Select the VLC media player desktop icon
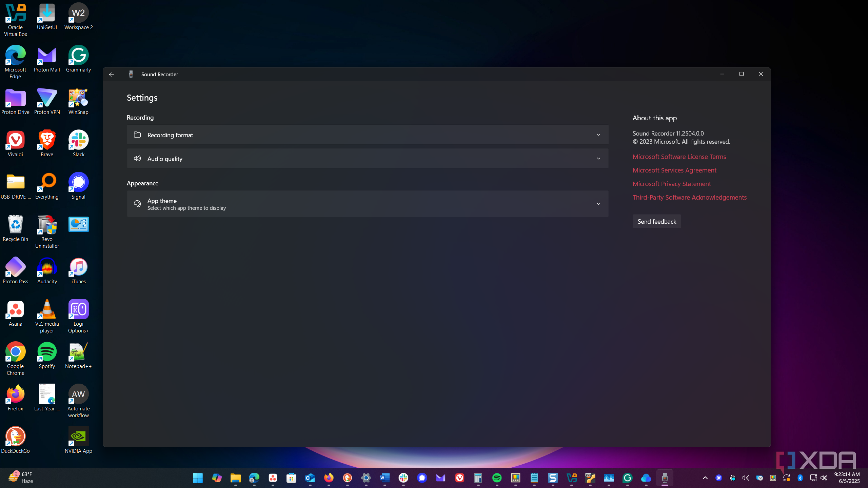Viewport: 868px width, 488px height. pyautogui.click(x=47, y=316)
